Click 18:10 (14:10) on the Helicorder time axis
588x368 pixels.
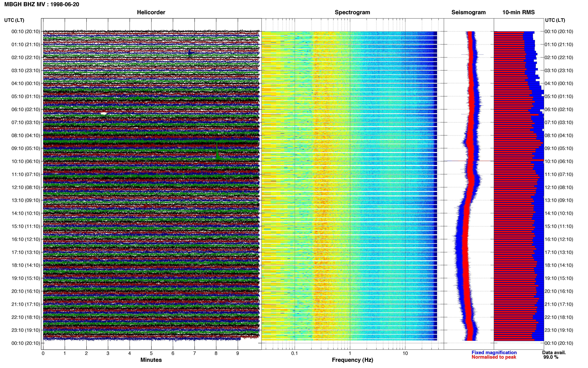tap(26, 265)
